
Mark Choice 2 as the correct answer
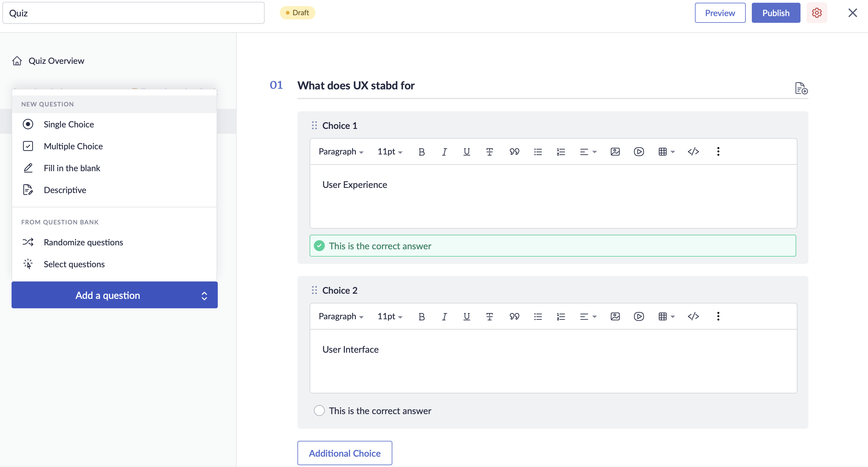[x=319, y=410]
